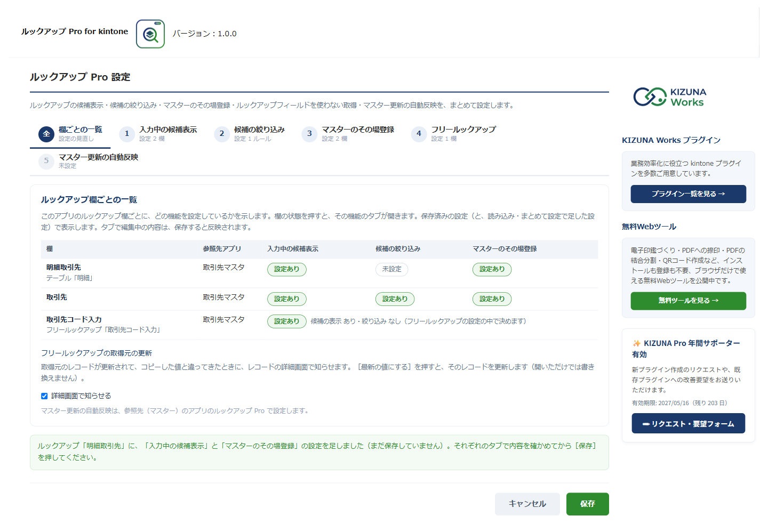Switch to the 入力中の候補表示 tab
The height and width of the screenshot is (532, 760).
[x=158, y=134]
